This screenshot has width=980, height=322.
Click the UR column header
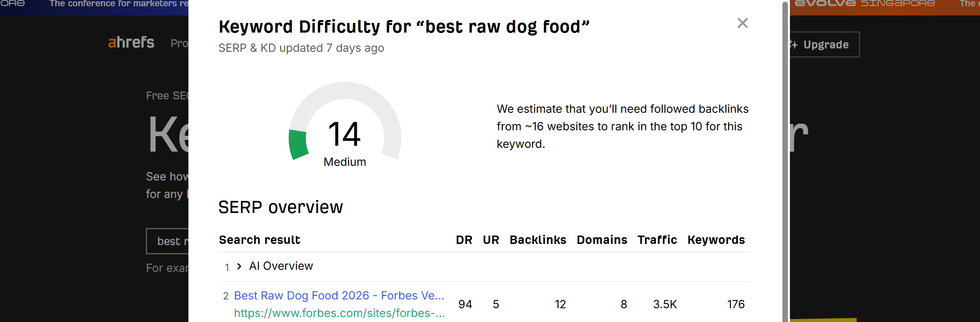click(491, 240)
